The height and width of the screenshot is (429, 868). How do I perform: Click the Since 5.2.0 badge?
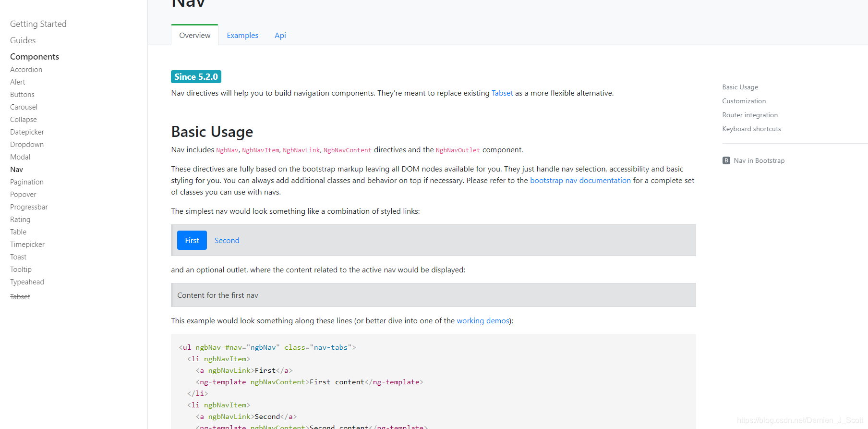(196, 77)
